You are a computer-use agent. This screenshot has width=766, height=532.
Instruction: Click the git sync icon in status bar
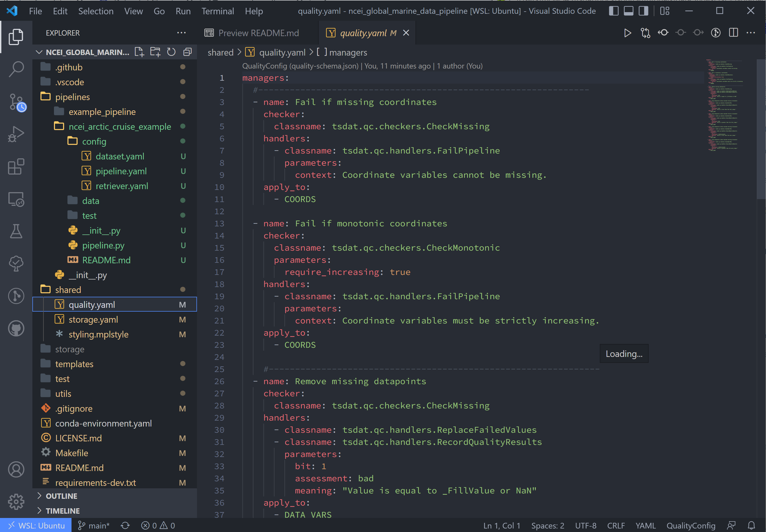125,525
